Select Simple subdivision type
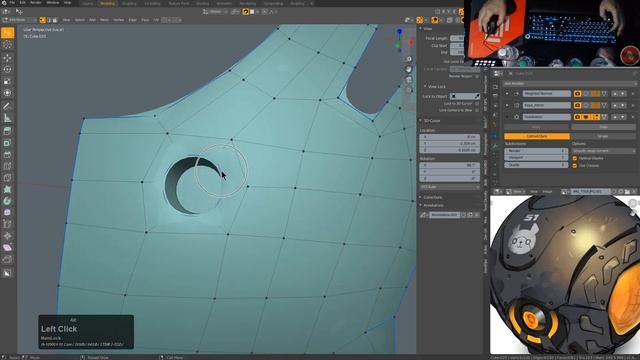This screenshot has height=360, width=640. 603,136
